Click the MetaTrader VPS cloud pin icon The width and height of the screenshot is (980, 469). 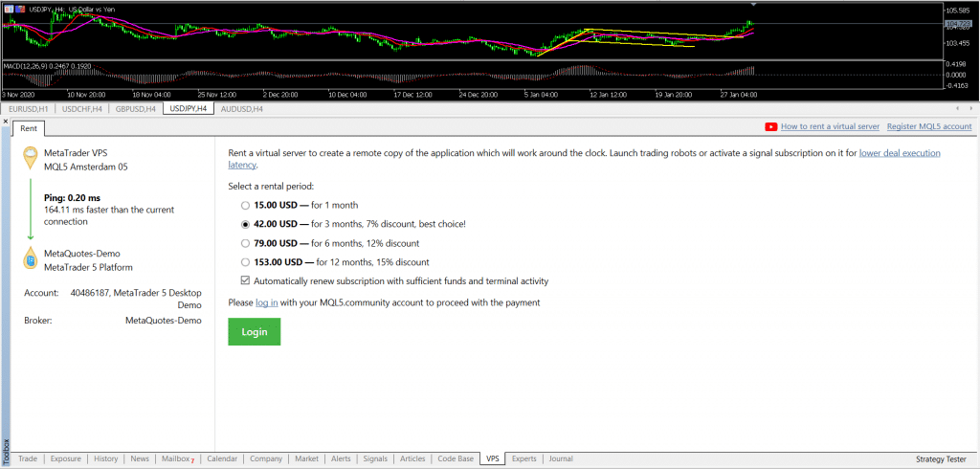pyautogui.click(x=31, y=158)
